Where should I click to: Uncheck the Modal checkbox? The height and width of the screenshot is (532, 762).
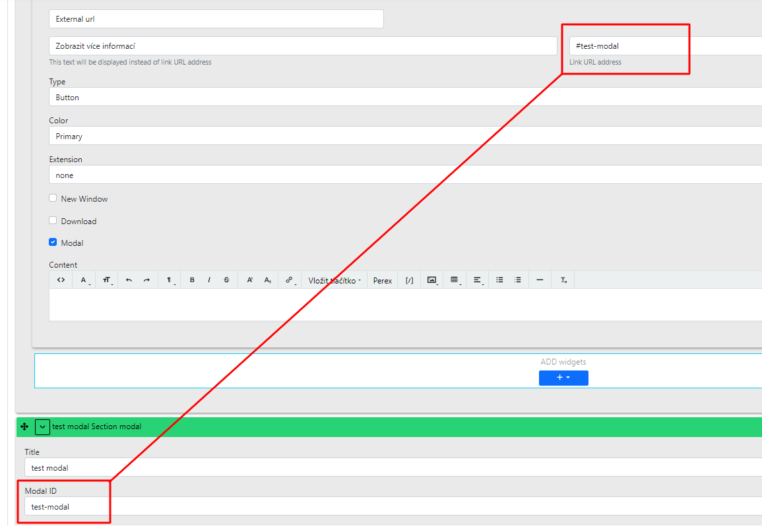[53, 243]
